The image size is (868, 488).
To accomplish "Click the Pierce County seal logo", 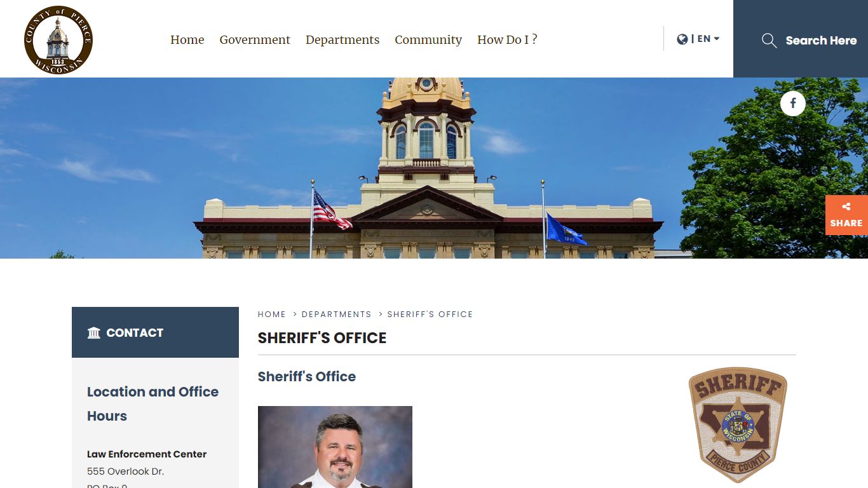I will pyautogui.click(x=58, y=40).
